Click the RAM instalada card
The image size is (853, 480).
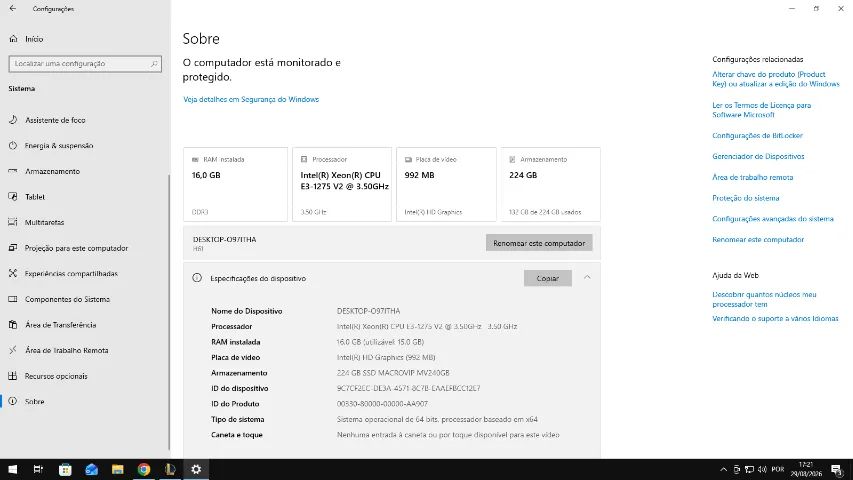[x=236, y=184]
